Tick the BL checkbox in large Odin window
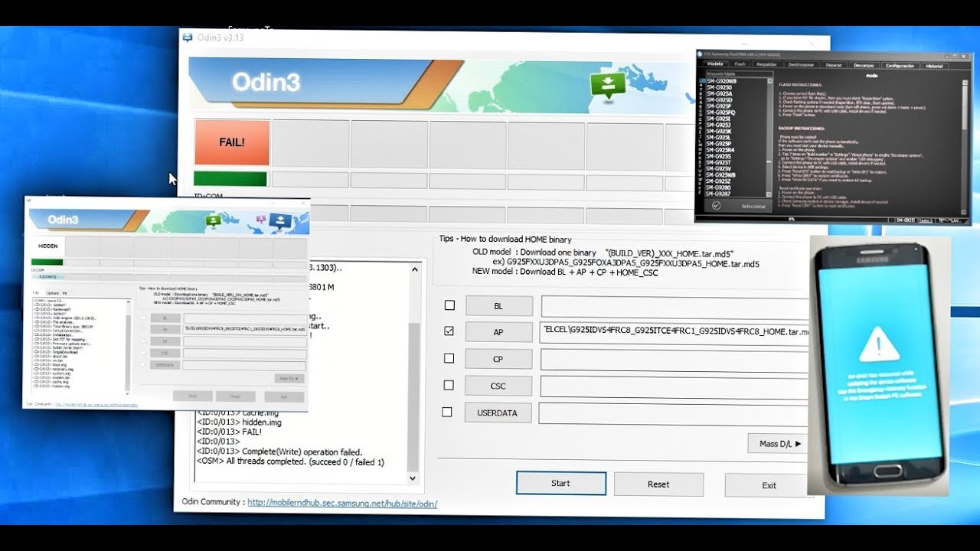 point(449,305)
